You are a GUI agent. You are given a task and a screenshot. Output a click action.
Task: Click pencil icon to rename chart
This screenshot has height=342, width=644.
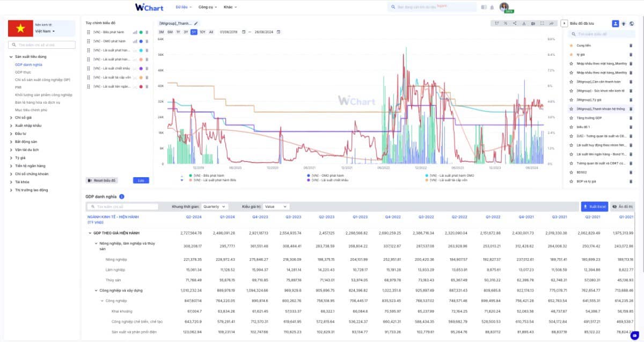pyautogui.click(x=196, y=24)
